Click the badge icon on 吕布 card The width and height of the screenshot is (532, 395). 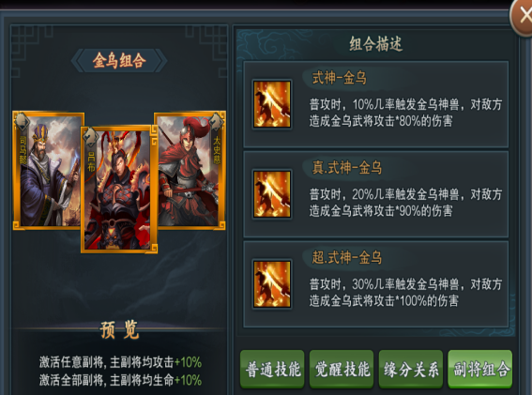pos(90,136)
